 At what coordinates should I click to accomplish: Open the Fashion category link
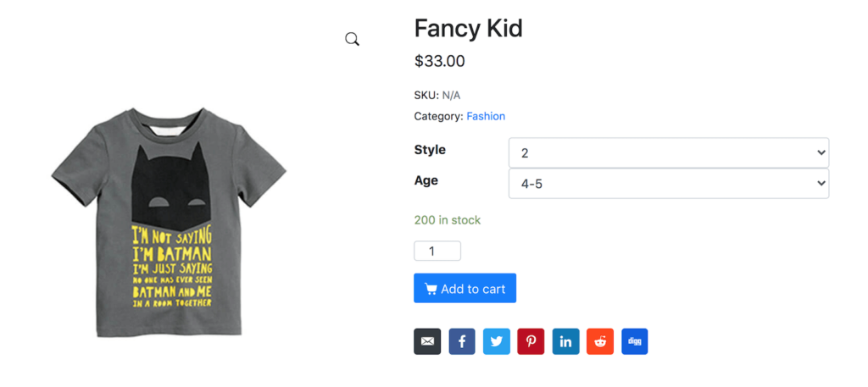(486, 116)
